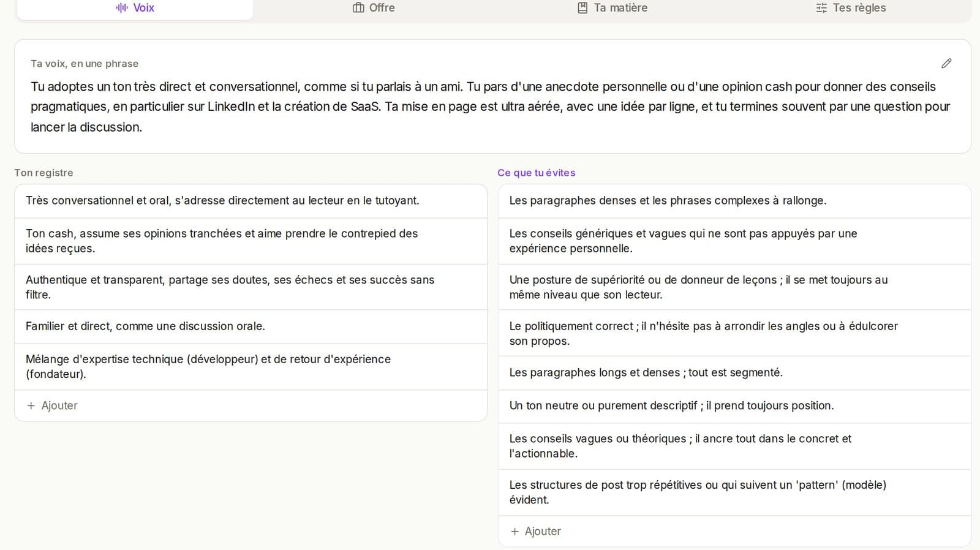Select row 'Ton cash, assume ses opinions tranchées'

[x=251, y=241]
